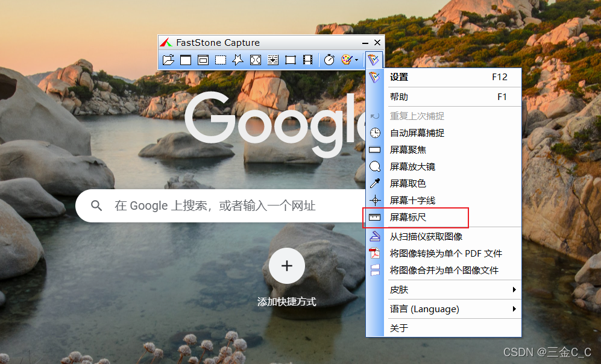601x364 pixels.
Task: Capture full screen toolbar icon
Action: coord(256,60)
